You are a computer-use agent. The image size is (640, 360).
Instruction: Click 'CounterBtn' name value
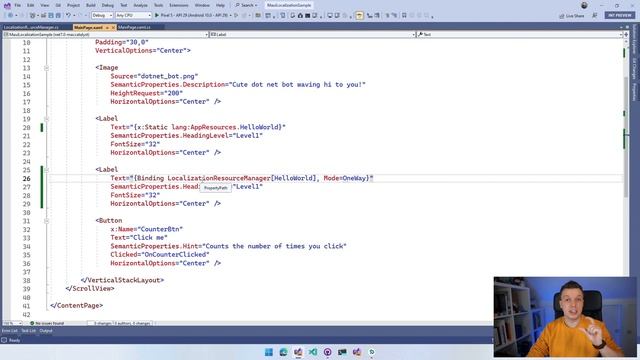click(x=160, y=229)
